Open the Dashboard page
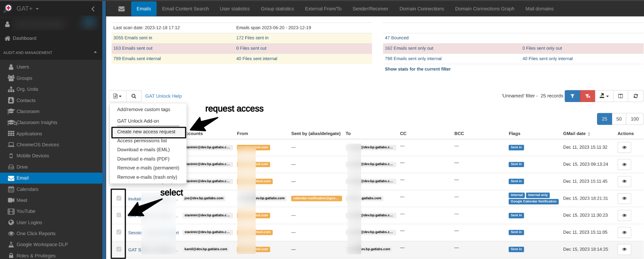Image resolution: width=644 pixels, height=259 pixels. [x=25, y=38]
